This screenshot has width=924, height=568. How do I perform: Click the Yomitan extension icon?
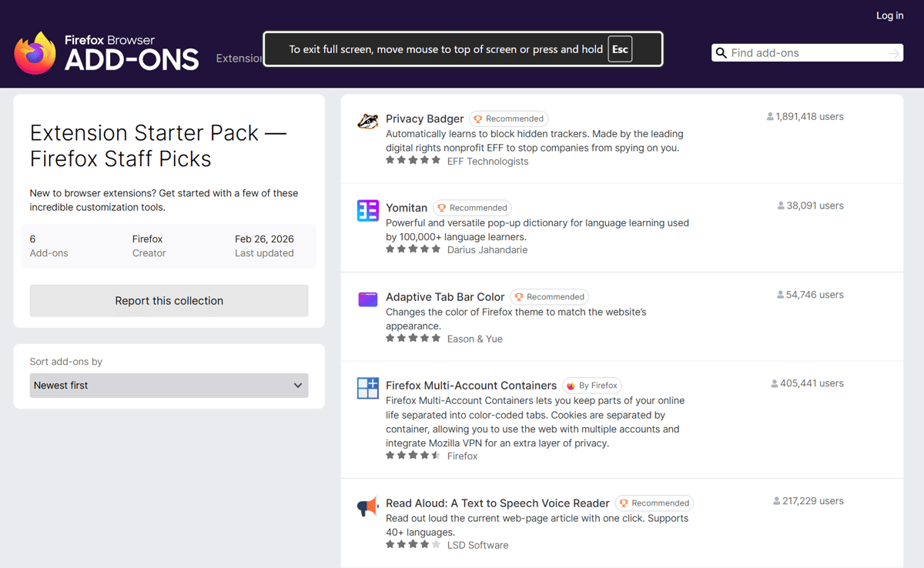367,210
